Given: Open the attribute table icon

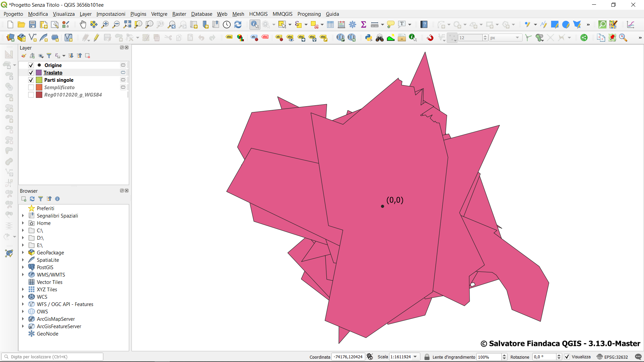Looking at the screenshot, I should [x=330, y=24].
